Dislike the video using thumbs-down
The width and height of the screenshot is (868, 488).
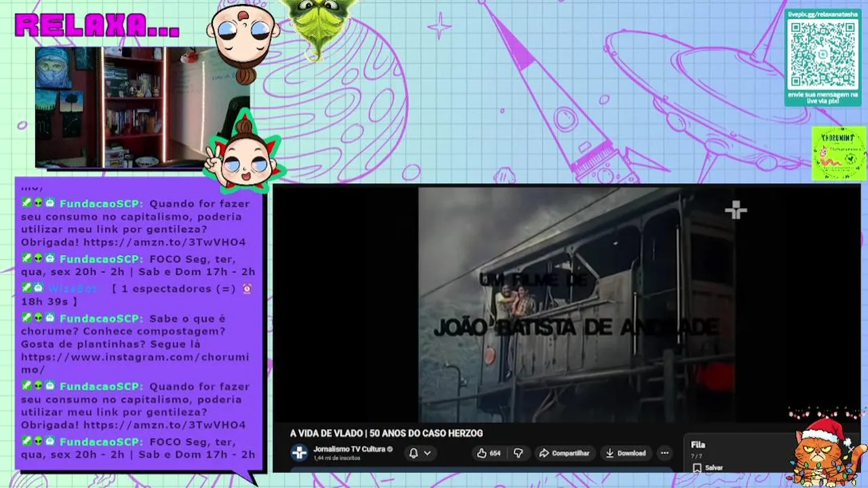click(x=518, y=453)
